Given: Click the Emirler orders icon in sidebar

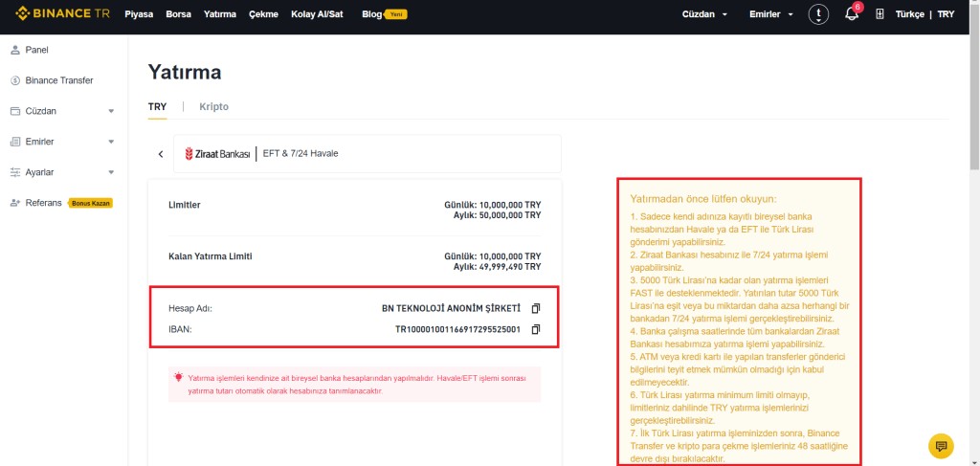Looking at the screenshot, I should [x=15, y=142].
